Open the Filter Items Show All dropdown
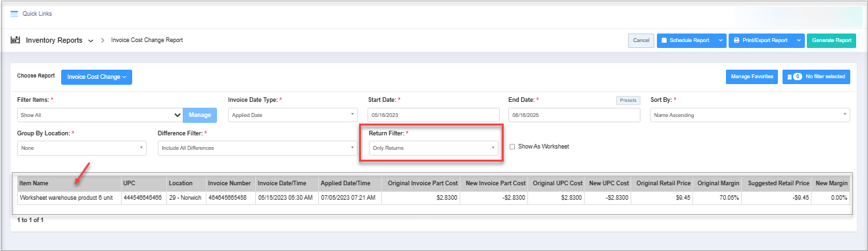Viewport: 868px width, 251px height. pos(100,115)
